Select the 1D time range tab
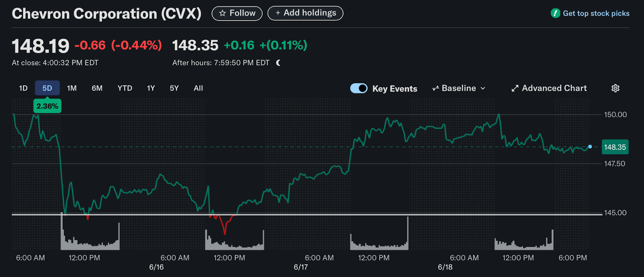 point(23,88)
